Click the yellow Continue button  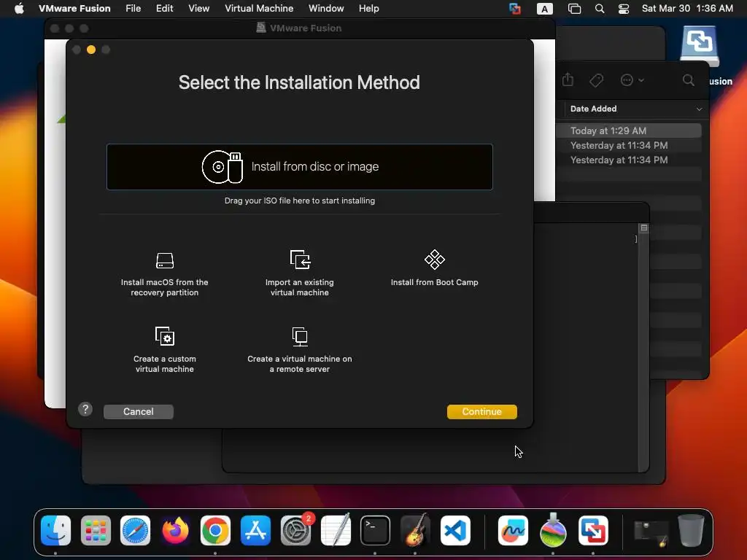[x=481, y=411]
